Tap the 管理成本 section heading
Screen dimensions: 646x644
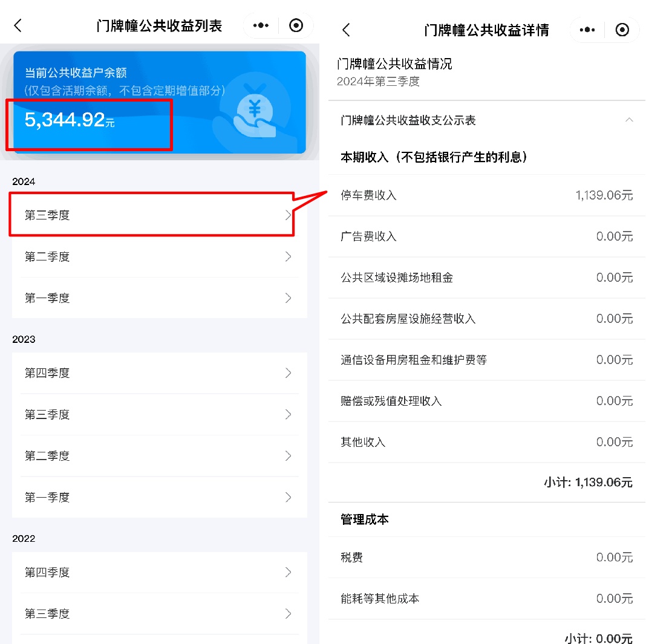(x=365, y=519)
